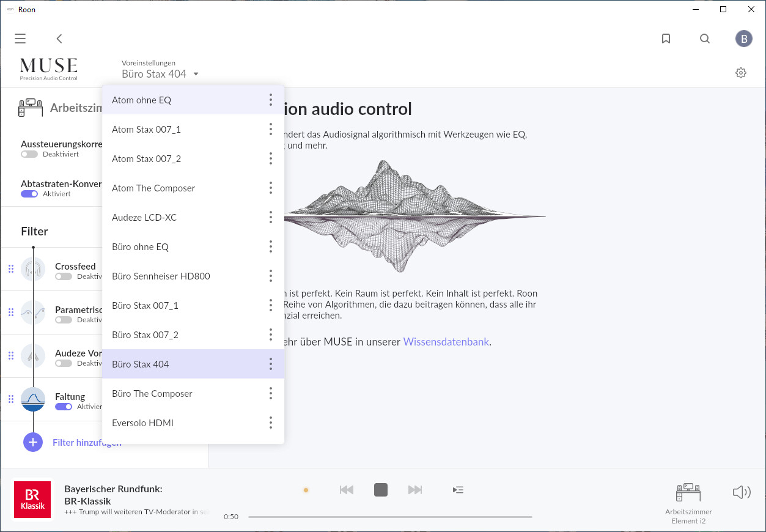Turn off the Faltung filter toggle

[64, 407]
